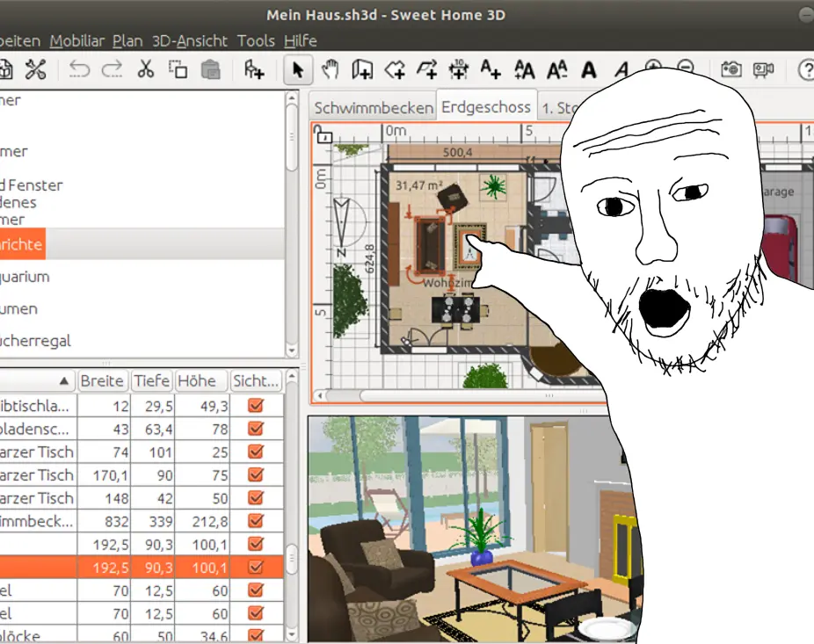Image resolution: width=814 pixels, height=644 pixels.
Task: Toggle italic text style
Action: click(621, 69)
